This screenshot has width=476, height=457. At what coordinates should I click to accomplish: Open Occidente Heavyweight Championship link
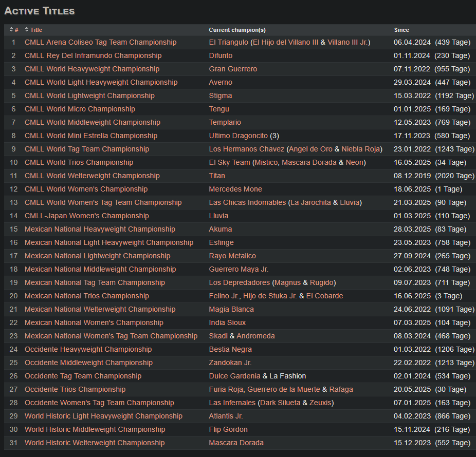click(x=88, y=349)
